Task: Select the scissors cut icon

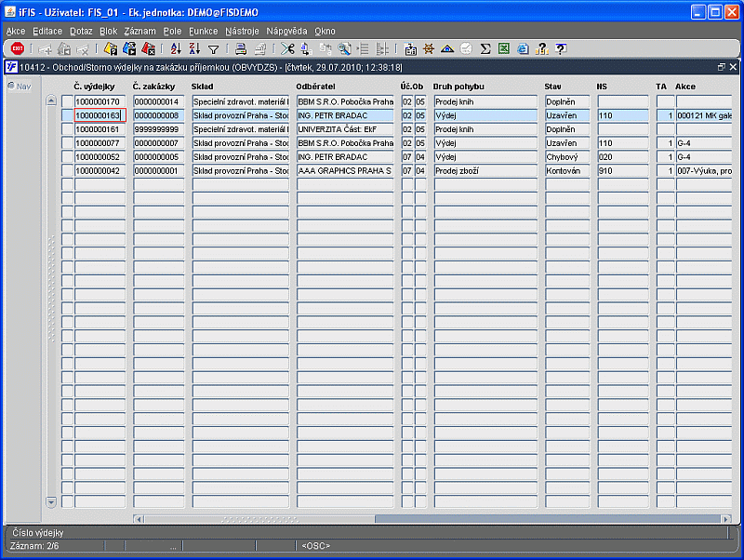Action: click(x=287, y=48)
